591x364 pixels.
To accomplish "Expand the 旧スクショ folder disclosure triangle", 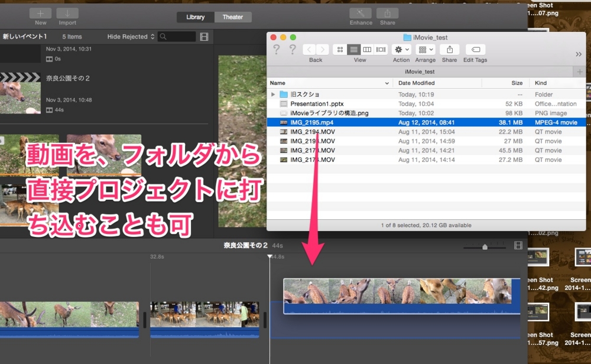I will 272,93.
